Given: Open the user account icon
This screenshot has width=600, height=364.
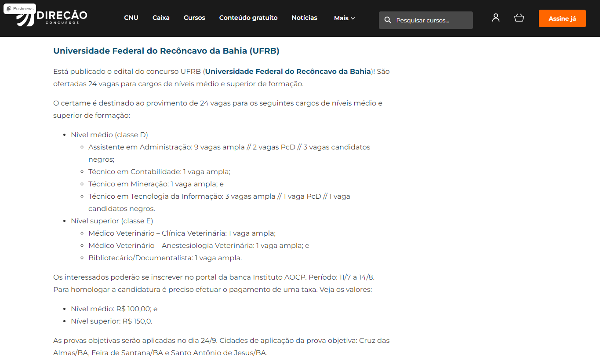Looking at the screenshot, I should pyautogui.click(x=496, y=18).
